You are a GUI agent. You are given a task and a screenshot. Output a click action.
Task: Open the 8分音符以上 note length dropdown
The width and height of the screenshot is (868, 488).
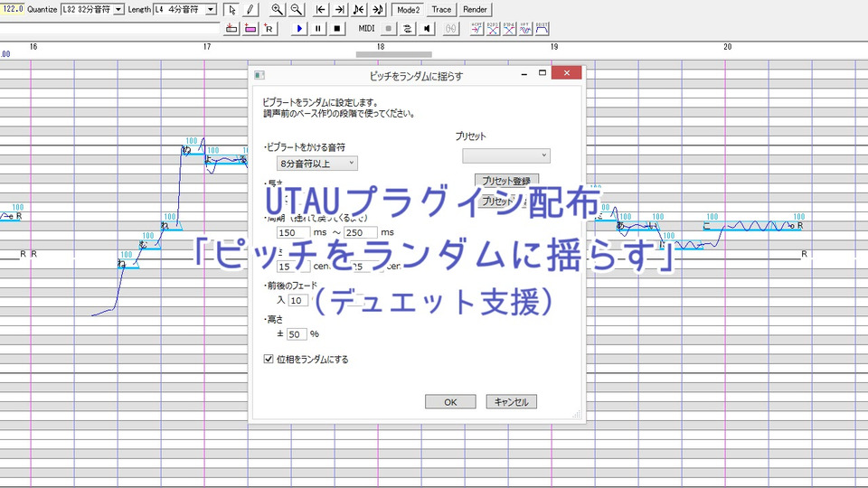pos(317,164)
